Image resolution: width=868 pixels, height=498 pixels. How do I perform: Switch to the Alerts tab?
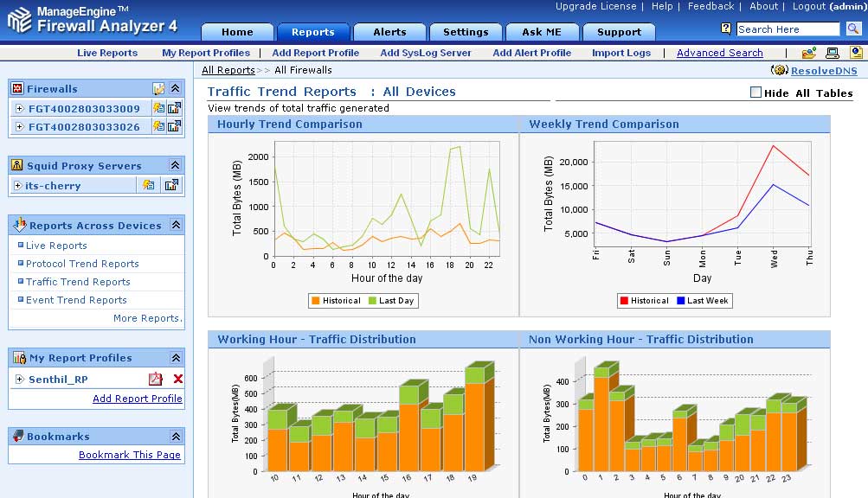pos(389,32)
